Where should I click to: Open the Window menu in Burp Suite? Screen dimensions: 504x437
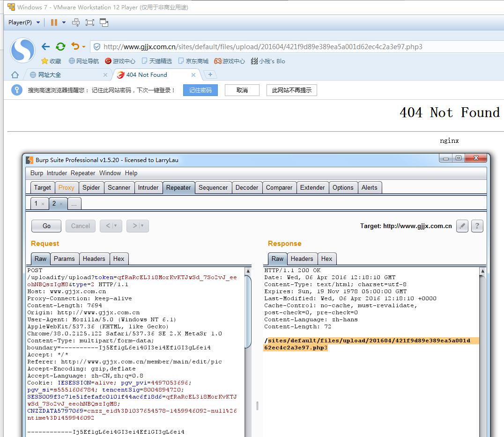[x=110, y=173]
